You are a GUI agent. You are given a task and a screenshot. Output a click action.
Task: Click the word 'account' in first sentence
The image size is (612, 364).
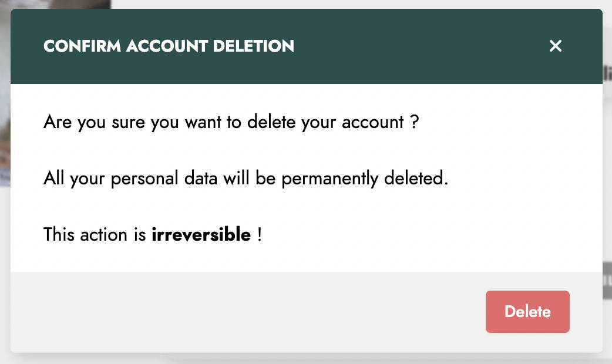[x=373, y=123]
